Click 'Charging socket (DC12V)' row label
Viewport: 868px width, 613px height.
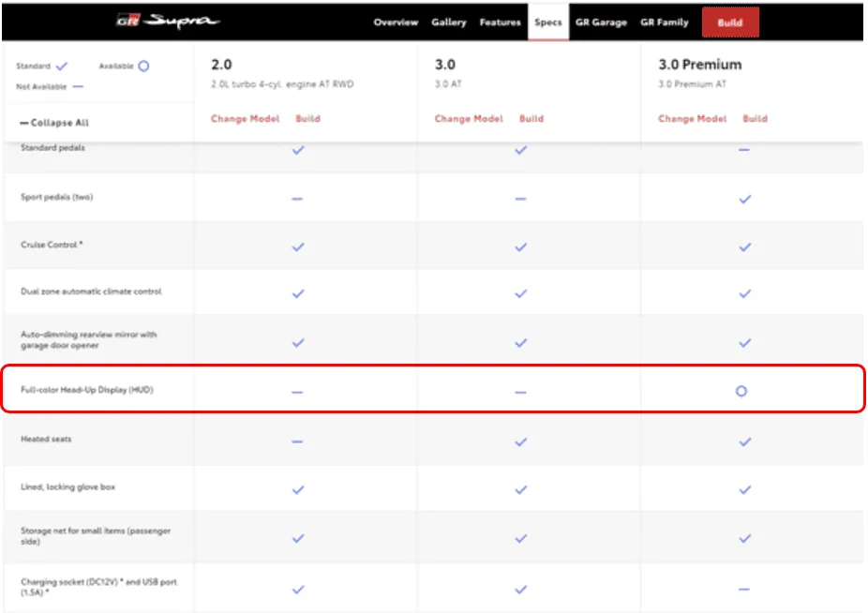pyautogui.click(x=98, y=587)
